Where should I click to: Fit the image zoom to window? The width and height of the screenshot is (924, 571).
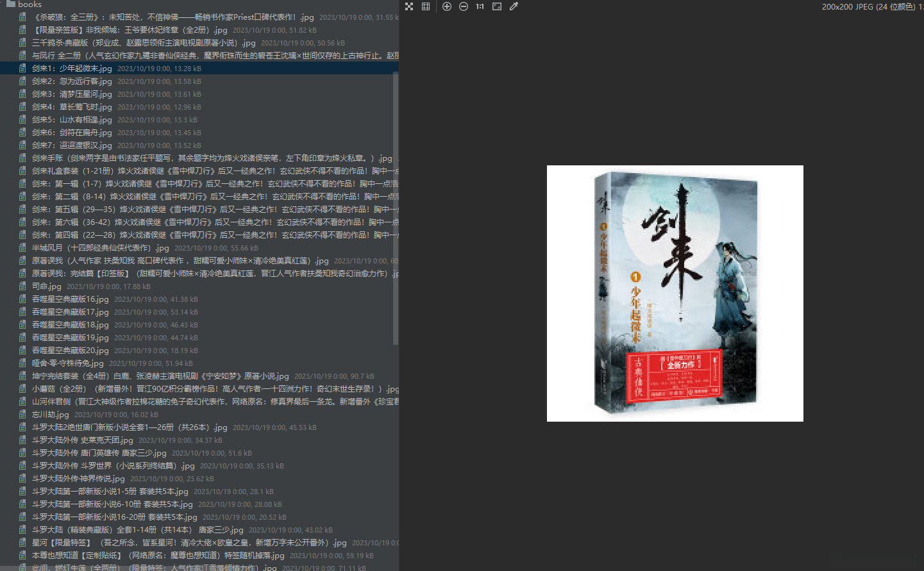(497, 6)
